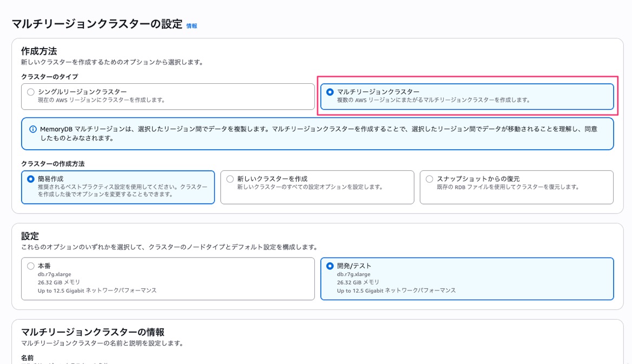Click the 名前 field label
The width and height of the screenshot is (632, 364).
point(28,358)
